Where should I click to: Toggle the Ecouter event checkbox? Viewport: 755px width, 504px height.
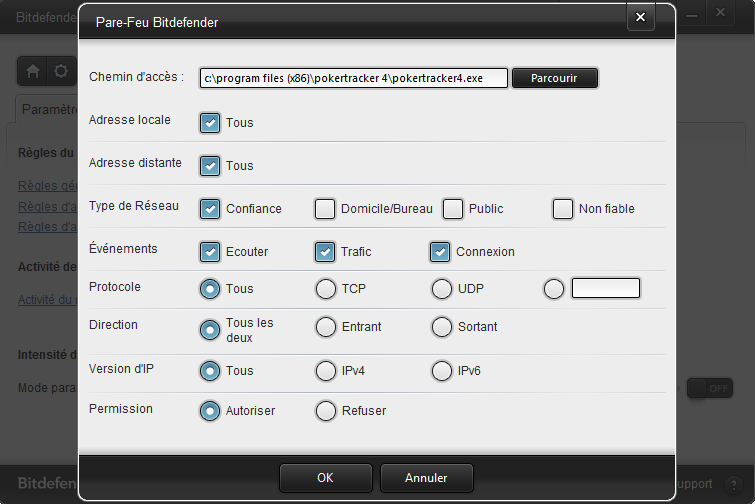[x=210, y=252]
